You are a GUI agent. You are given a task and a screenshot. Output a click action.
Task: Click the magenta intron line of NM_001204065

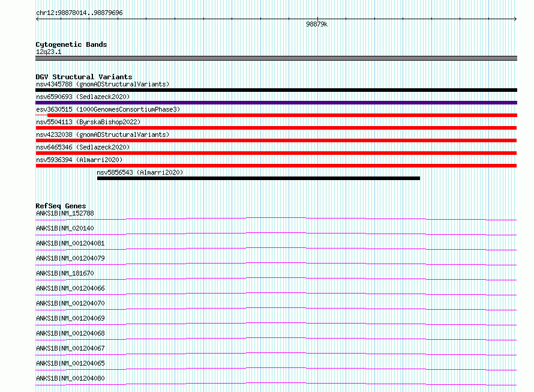(x=276, y=368)
